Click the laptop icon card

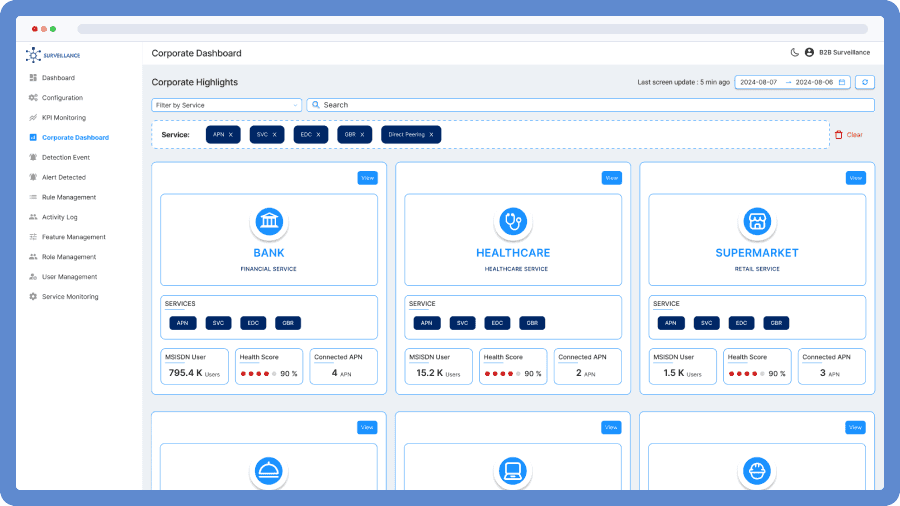[513, 471]
